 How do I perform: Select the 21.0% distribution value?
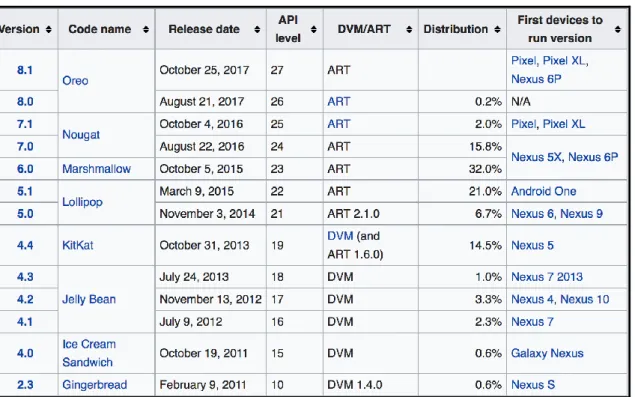click(x=485, y=191)
